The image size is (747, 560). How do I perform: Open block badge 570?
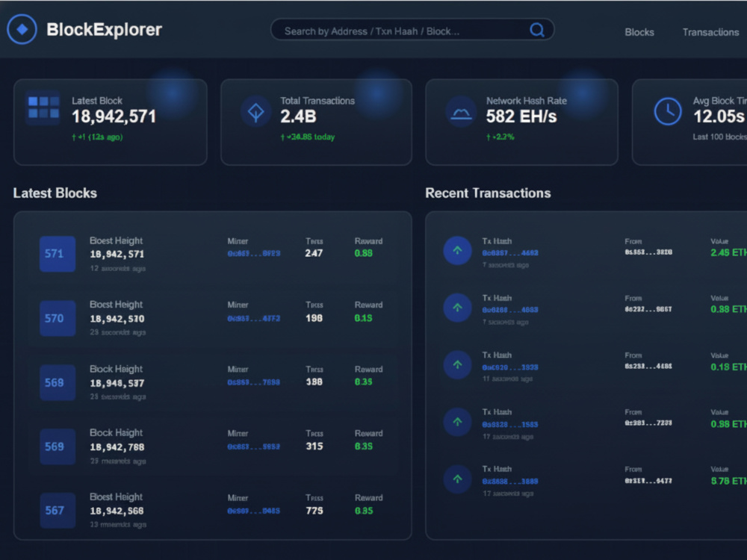tap(58, 318)
